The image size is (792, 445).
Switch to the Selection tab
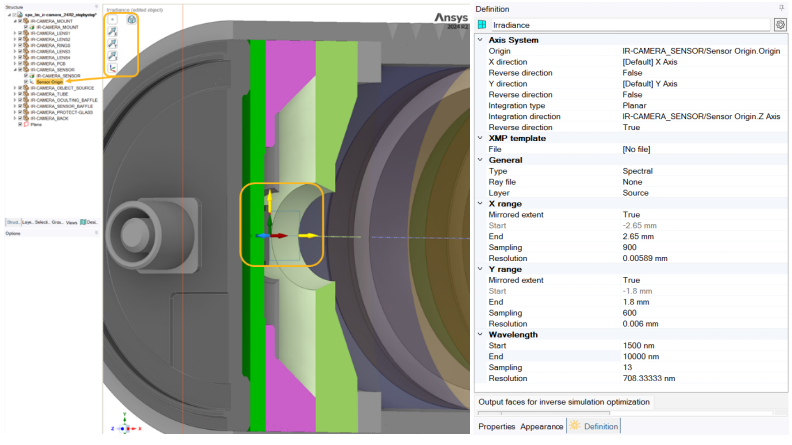[x=42, y=222]
